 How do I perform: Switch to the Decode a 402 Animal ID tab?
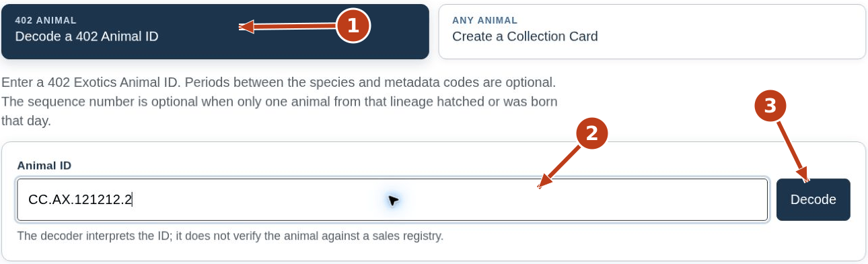coord(215,32)
